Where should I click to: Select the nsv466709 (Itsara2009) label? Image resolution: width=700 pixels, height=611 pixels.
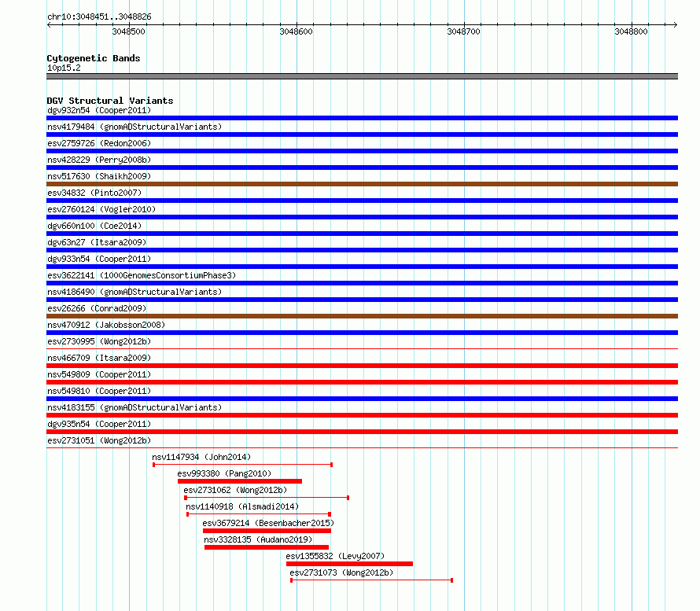coord(99,358)
